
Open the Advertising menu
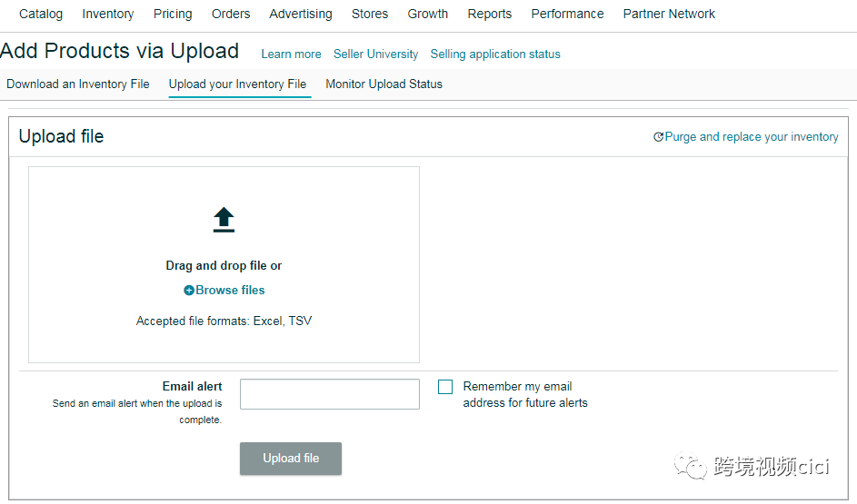point(301,14)
